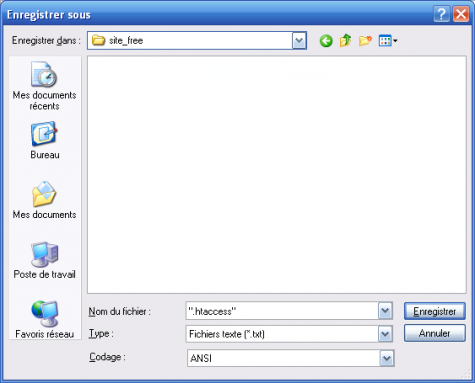Open Poste de travail
This screenshot has width=475, height=383.
[44, 260]
